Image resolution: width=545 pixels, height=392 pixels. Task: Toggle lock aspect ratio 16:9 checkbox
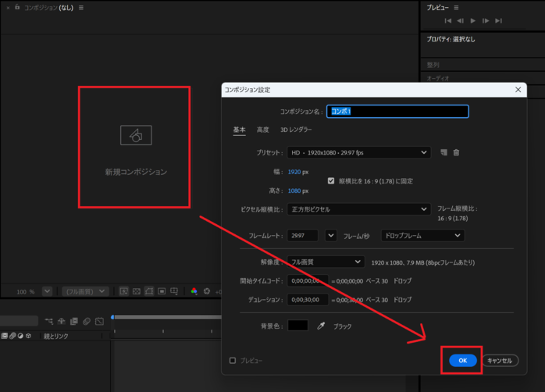point(331,180)
